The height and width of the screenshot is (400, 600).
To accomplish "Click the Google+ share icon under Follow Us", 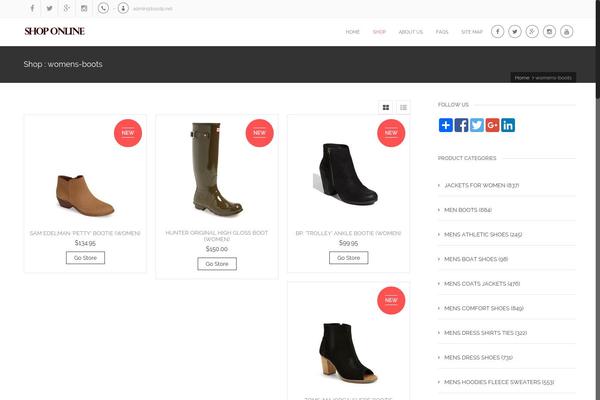I will [x=492, y=125].
